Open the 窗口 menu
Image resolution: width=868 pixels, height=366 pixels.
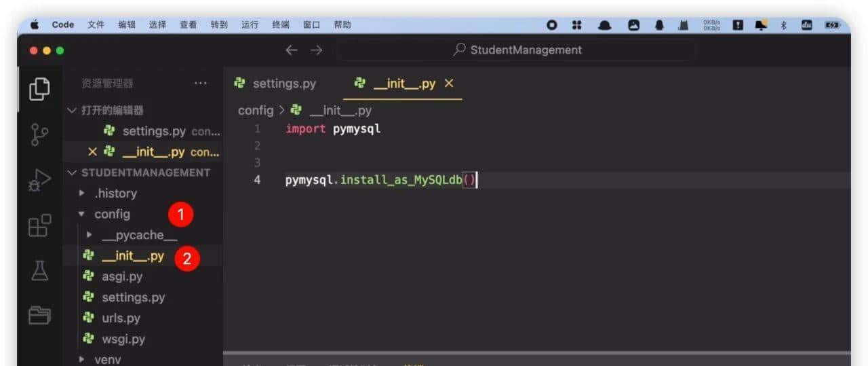[311, 24]
